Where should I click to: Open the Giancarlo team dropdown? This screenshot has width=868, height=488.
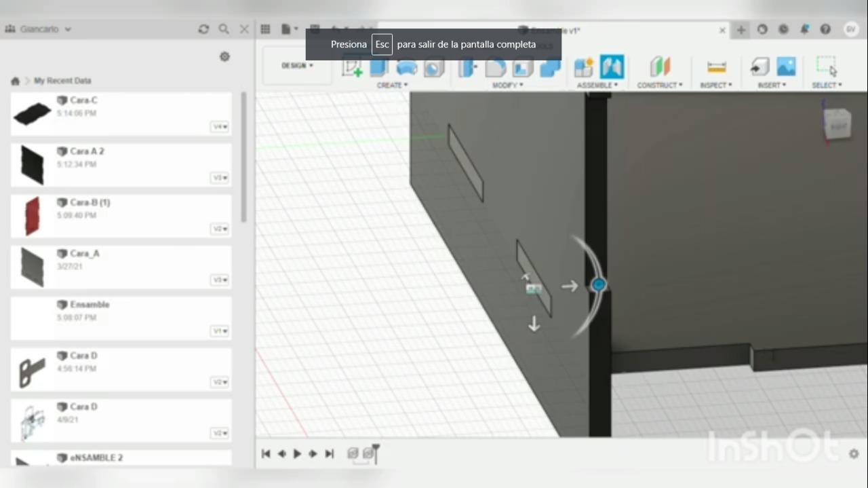[45, 29]
